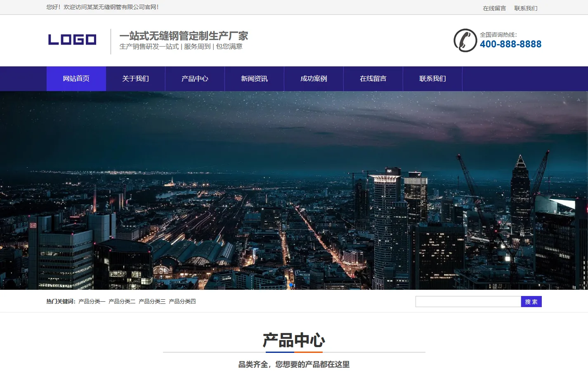
Task: Click the LOGO image in header
Action: (x=72, y=40)
